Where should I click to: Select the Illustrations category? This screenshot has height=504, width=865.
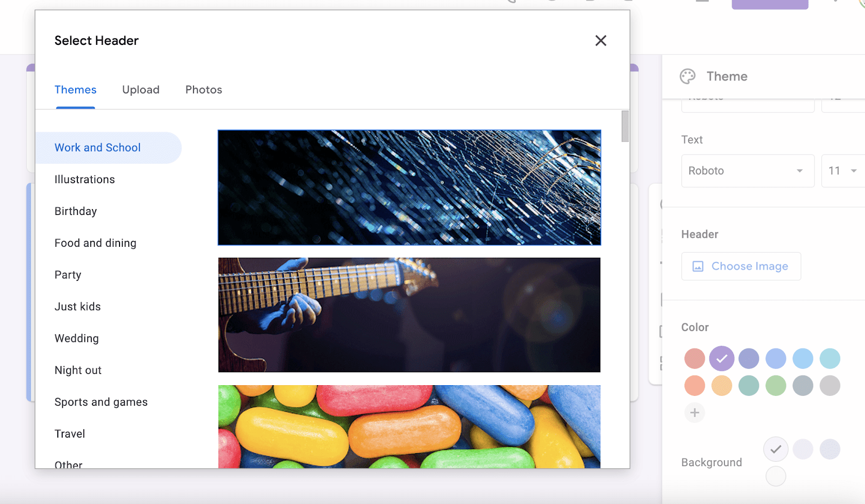tap(84, 179)
